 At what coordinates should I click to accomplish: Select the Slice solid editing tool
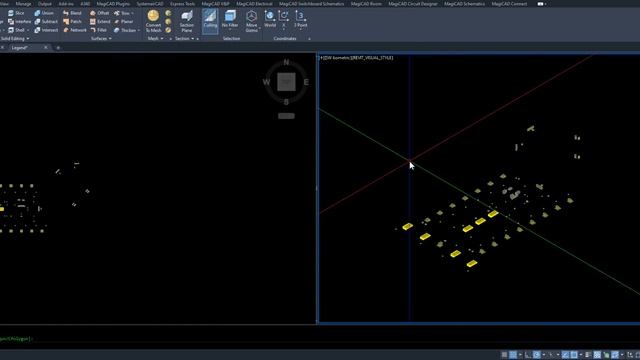(16, 13)
